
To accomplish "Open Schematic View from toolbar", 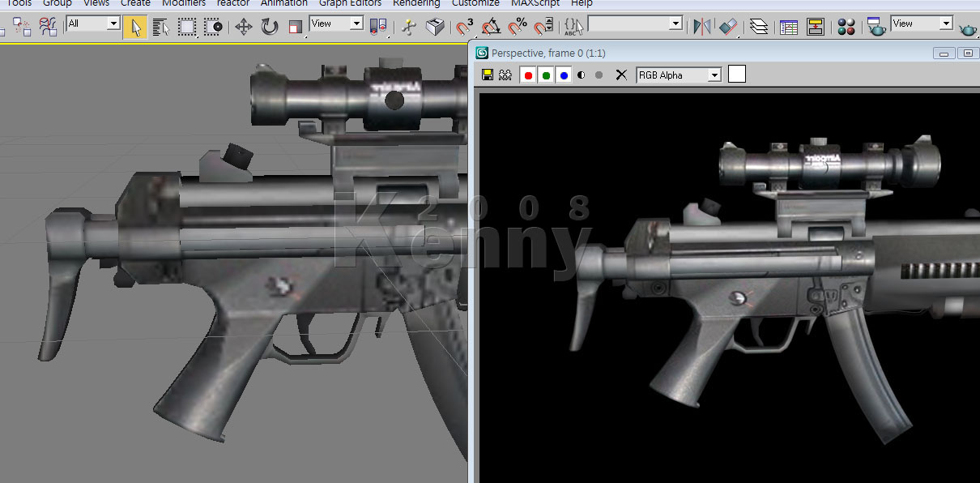I will [816, 27].
